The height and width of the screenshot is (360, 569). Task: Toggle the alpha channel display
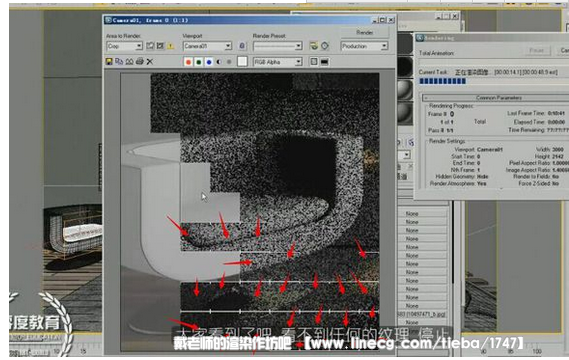219,62
